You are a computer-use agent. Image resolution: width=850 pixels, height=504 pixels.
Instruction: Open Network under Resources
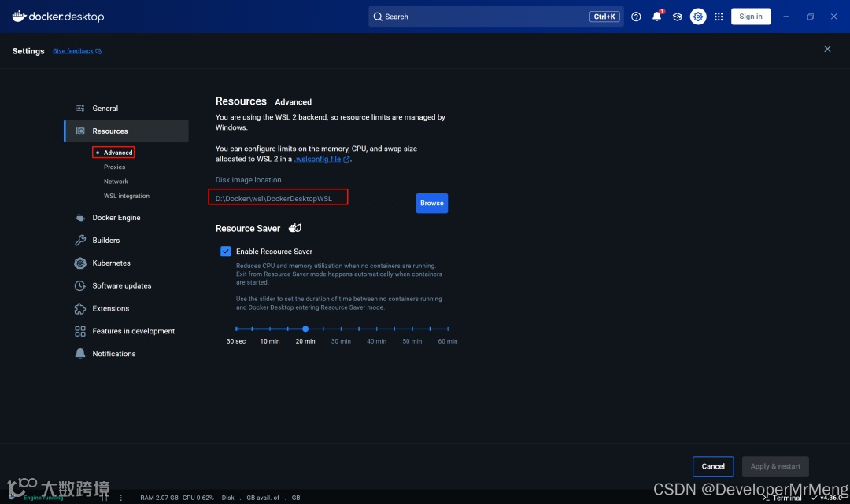pos(116,182)
